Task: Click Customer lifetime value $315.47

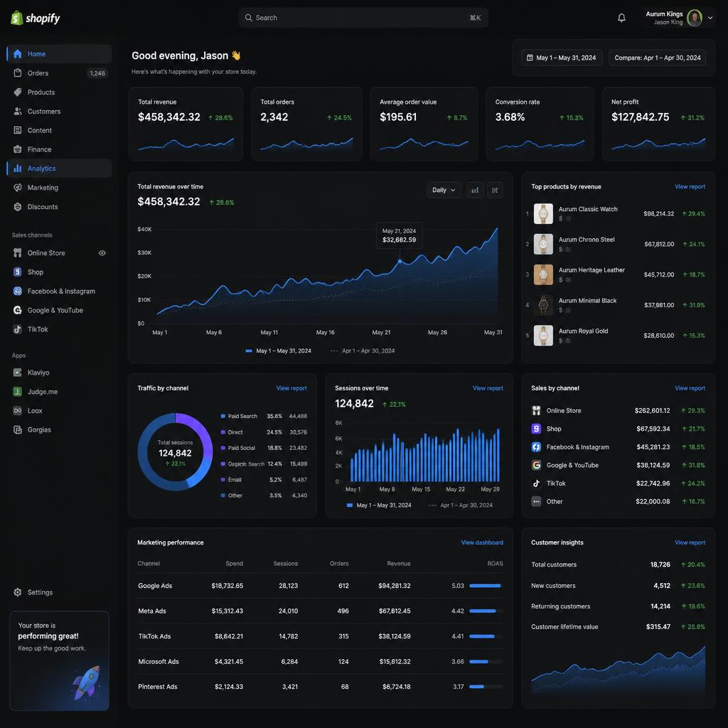Action: pos(658,627)
